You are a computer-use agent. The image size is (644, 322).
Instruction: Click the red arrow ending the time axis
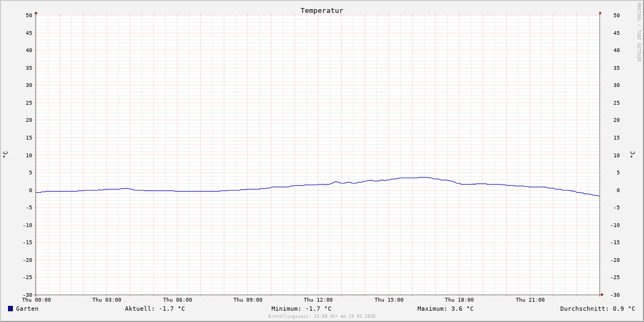click(602, 294)
